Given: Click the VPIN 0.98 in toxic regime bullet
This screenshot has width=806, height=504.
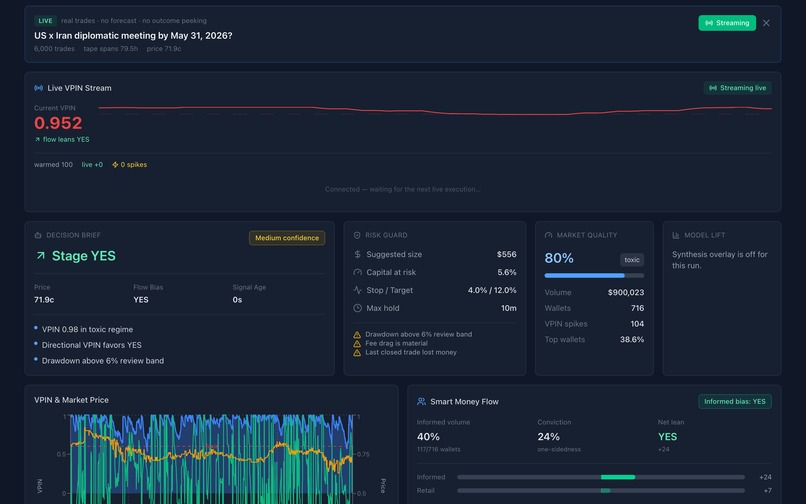Looking at the screenshot, I should pyautogui.click(x=87, y=329).
